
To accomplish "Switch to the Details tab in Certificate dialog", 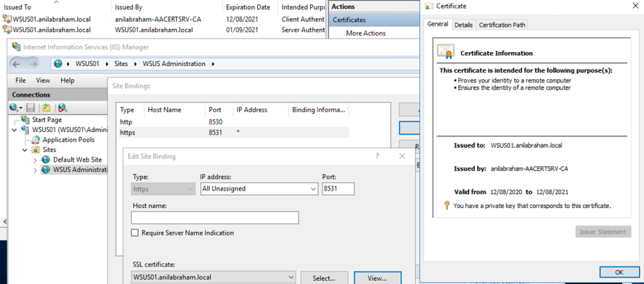I will tap(463, 25).
